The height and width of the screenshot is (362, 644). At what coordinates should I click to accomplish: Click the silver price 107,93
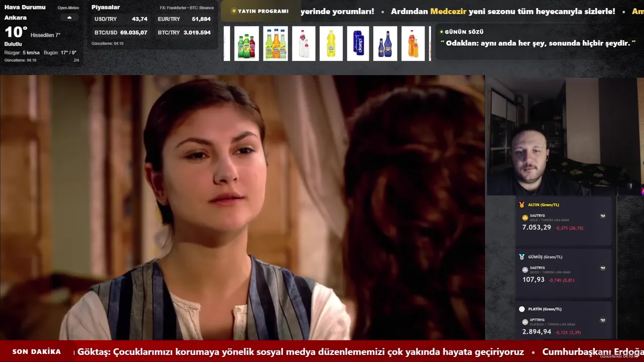tap(533, 280)
